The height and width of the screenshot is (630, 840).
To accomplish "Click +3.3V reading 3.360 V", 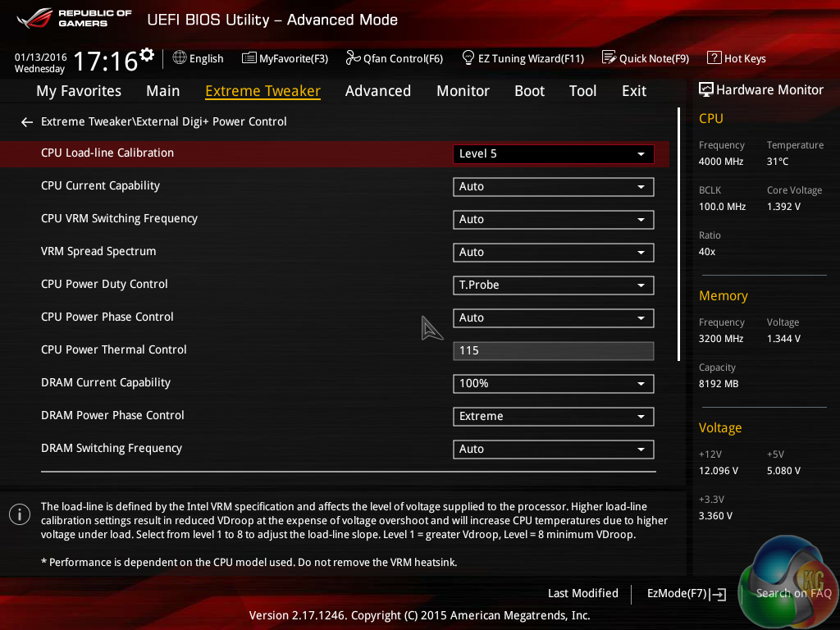I will pyautogui.click(x=715, y=516).
